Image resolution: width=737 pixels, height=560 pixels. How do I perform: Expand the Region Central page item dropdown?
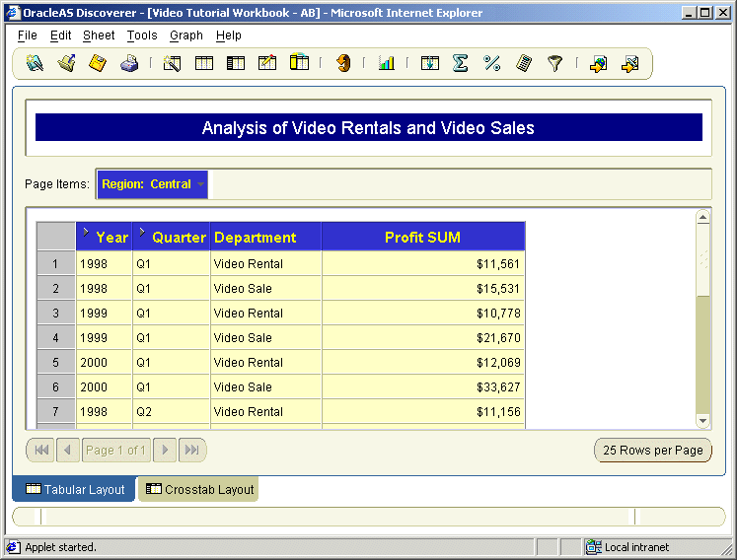[201, 184]
